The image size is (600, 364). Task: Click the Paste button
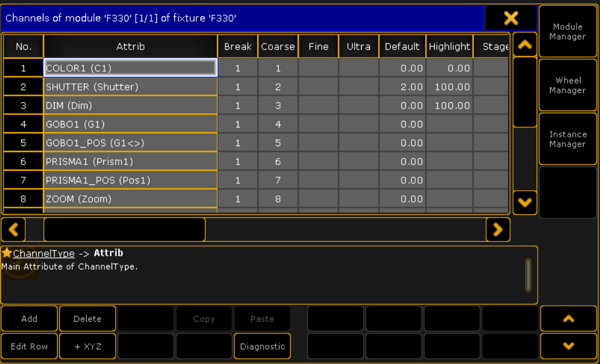(262, 318)
